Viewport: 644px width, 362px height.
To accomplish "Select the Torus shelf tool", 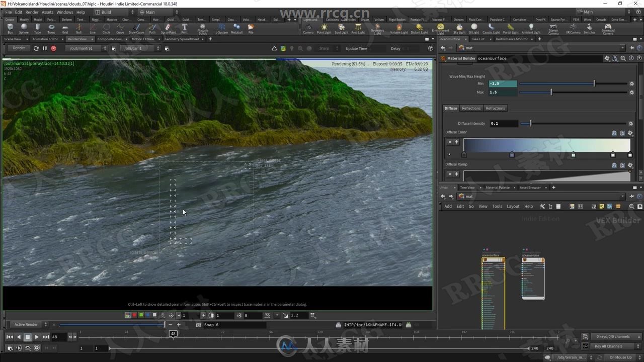I will click(x=51, y=29).
